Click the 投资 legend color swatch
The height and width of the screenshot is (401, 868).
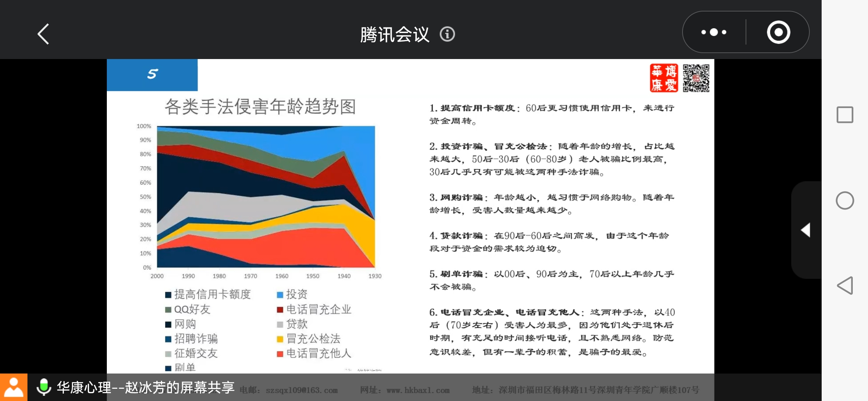(x=280, y=295)
